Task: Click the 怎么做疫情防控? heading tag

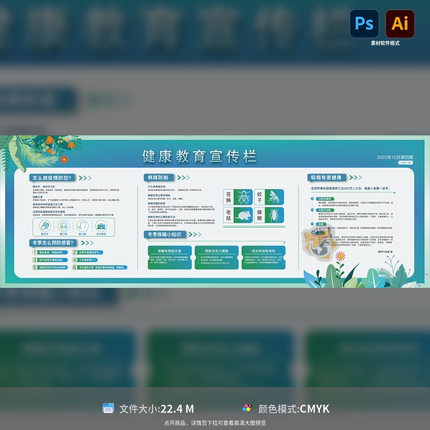Action: pos(52,178)
